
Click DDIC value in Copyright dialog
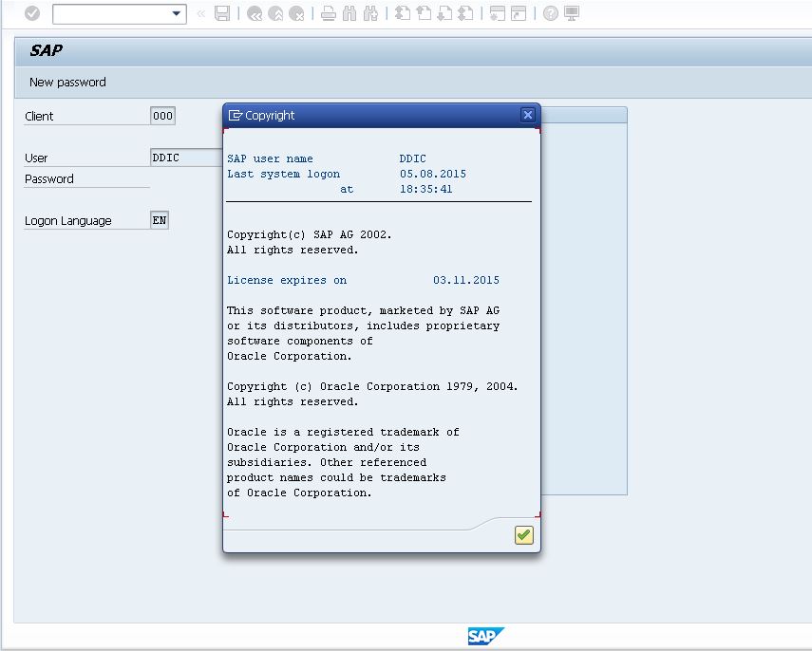413,158
